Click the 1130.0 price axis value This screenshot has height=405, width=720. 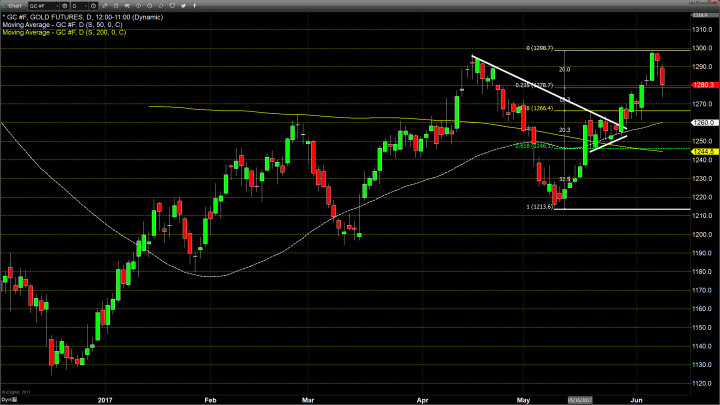pos(703,365)
